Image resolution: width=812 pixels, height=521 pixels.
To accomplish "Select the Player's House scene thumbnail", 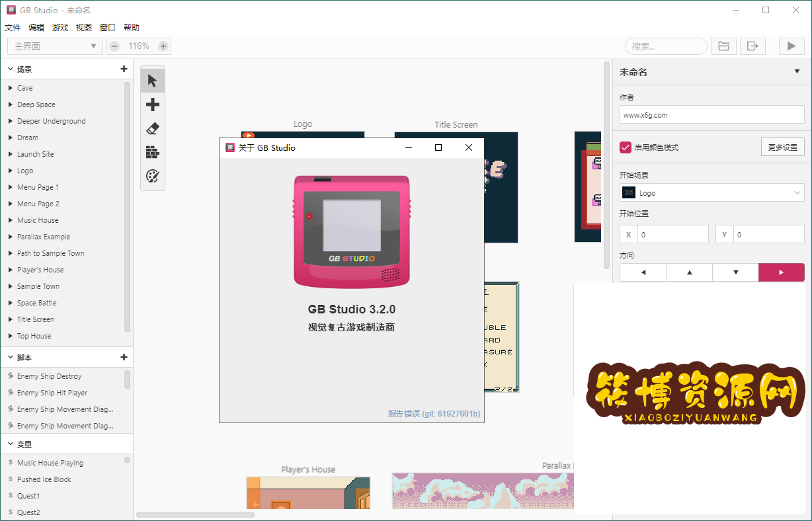I will (x=308, y=493).
